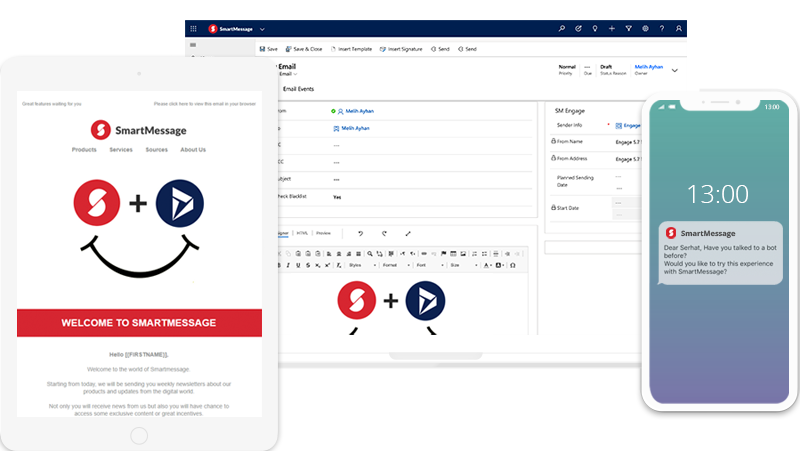
Task: Click Insert Template command
Action: 352,49
